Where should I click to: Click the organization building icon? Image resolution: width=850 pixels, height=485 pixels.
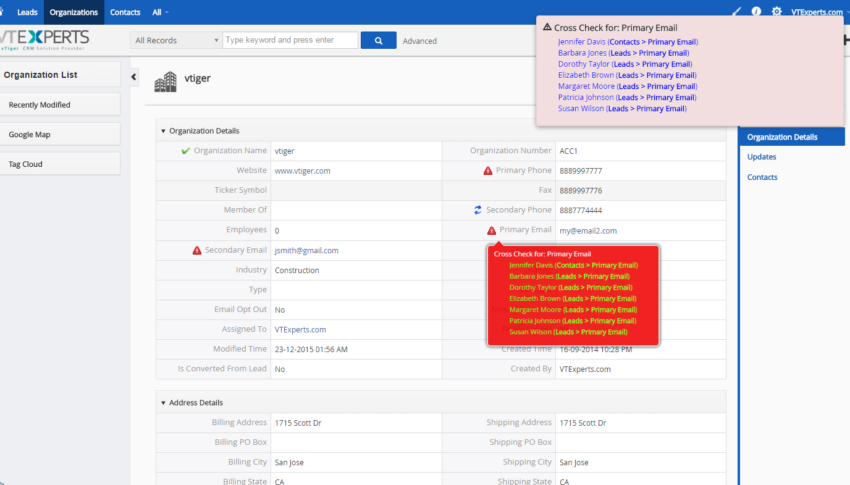165,82
